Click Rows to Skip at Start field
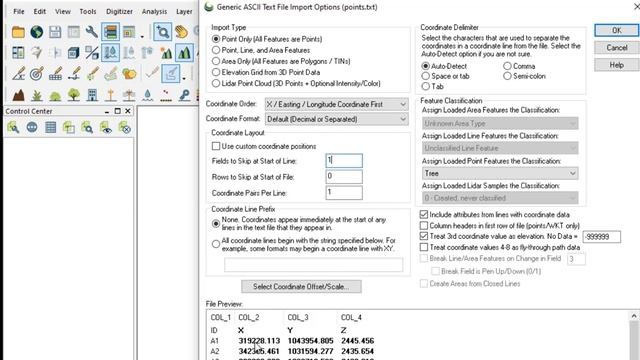 click(344, 177)
